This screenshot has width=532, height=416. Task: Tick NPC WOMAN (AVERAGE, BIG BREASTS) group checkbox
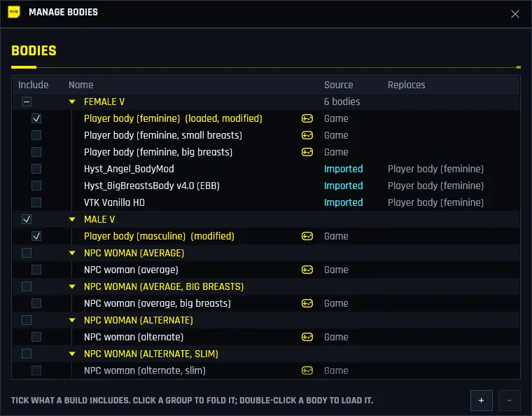pos(27,286)
